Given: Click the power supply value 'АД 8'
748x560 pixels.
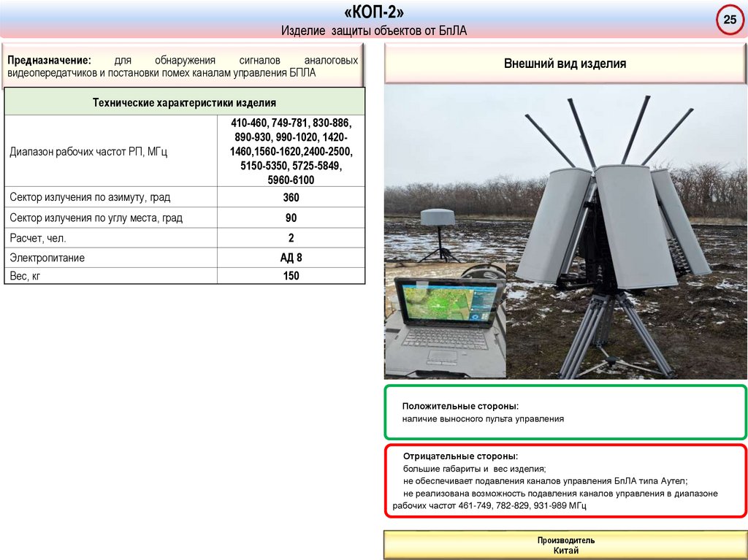Looking at the screenshot, I should point(291,258).
